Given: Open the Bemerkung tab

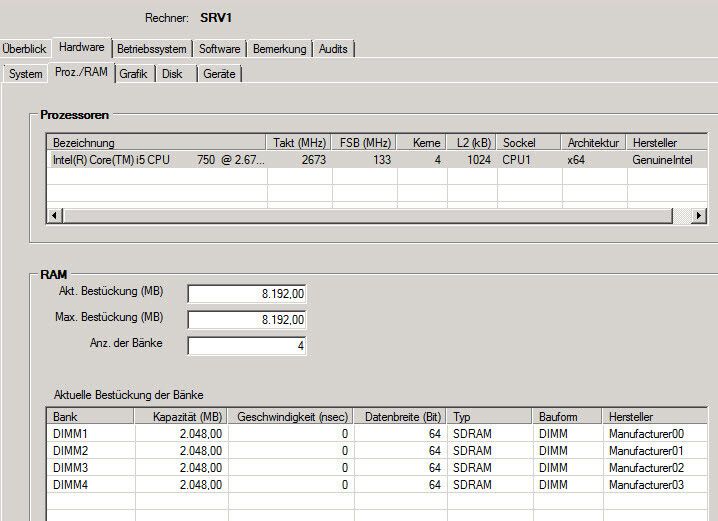Looking at the screenshot, I should pos(280,49).
